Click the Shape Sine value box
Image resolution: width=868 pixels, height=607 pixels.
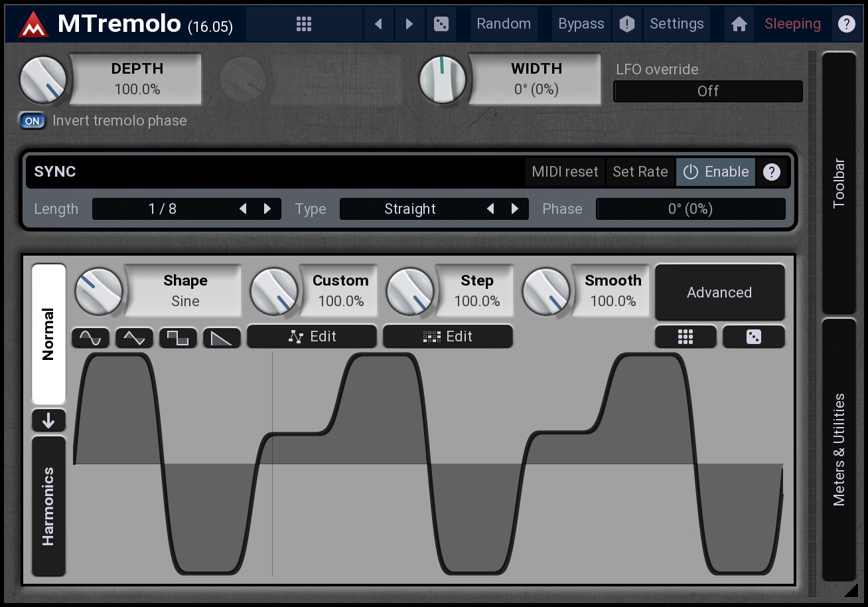point(184,291)
